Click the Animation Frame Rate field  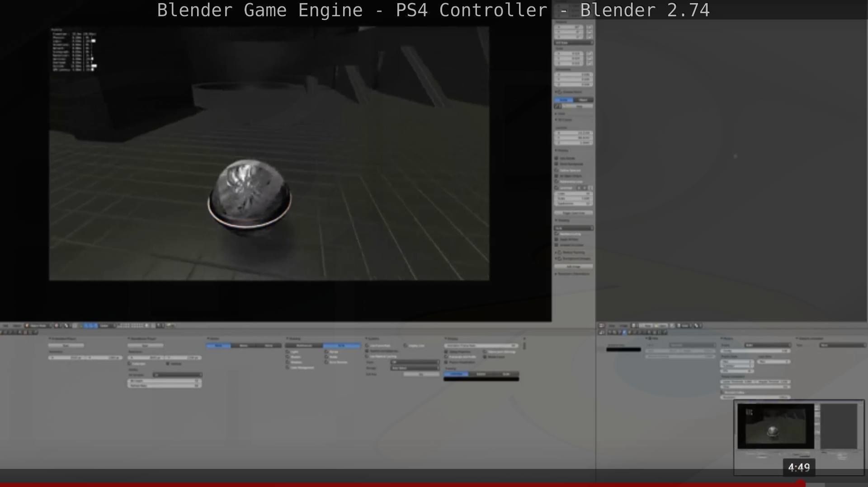[x=481, y=346]
